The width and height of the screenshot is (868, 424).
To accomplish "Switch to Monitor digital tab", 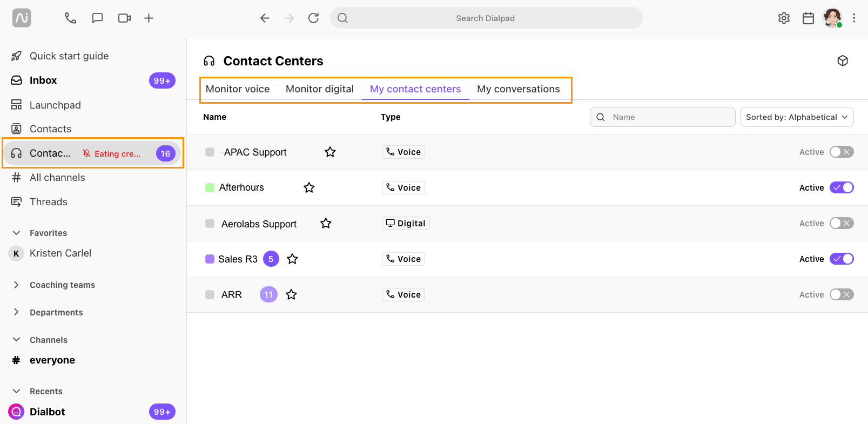I will 320,89.
